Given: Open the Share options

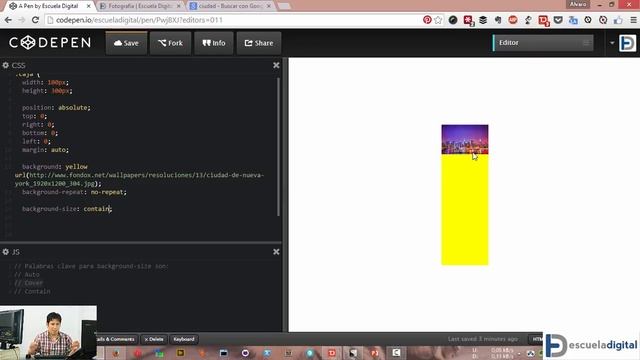Looking at the screenshot, I should click(x=259, y=43).
